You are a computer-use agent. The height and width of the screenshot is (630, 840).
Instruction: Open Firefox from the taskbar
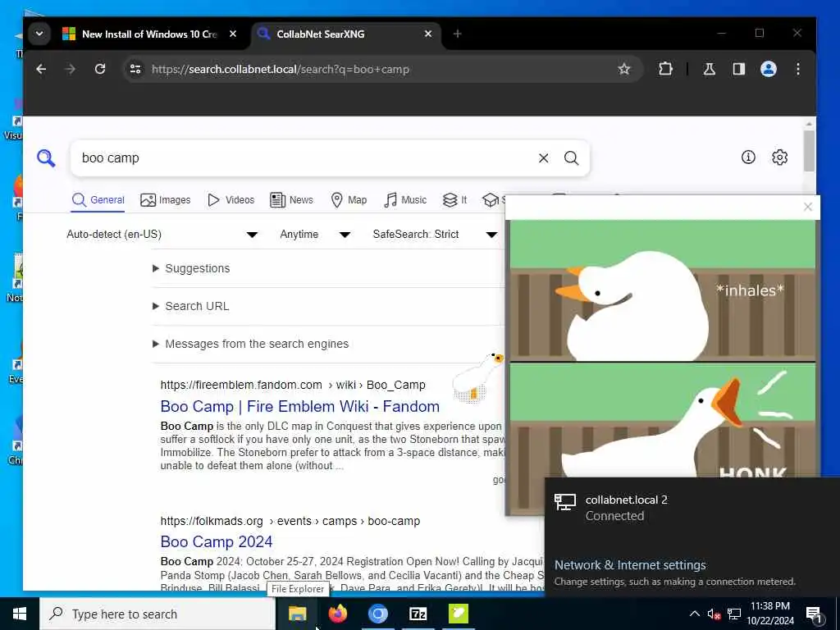click(x=337, y=614)
